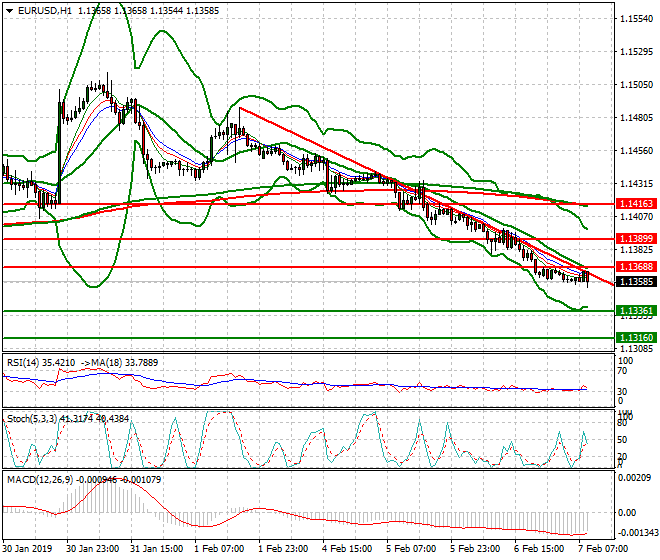This screenshot has height=560, width=660.
Task: Select the 1.13899 red price level label
Action: tap(636, 239)
